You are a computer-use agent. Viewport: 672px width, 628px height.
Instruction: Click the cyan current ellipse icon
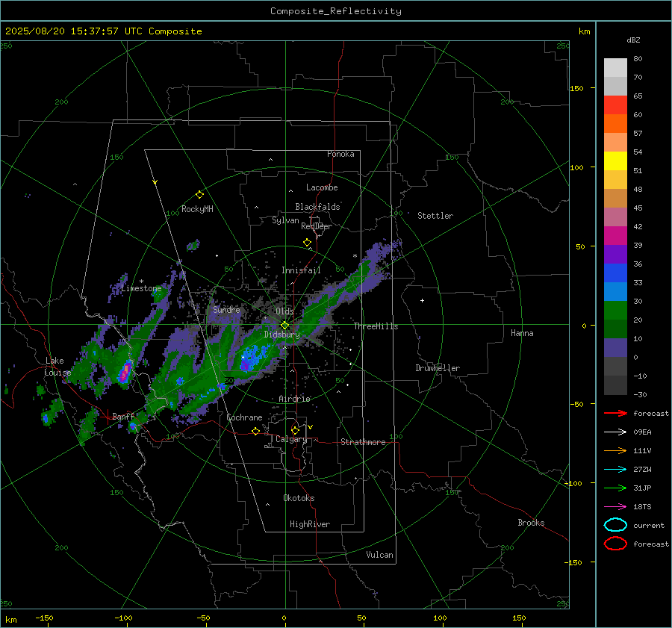pyautogui.click(x=615, y=525)
